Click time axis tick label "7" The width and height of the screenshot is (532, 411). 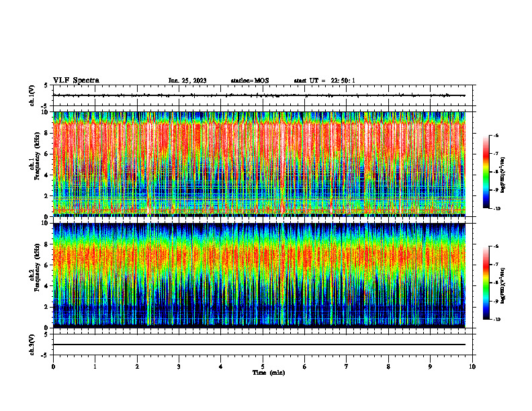347,367
